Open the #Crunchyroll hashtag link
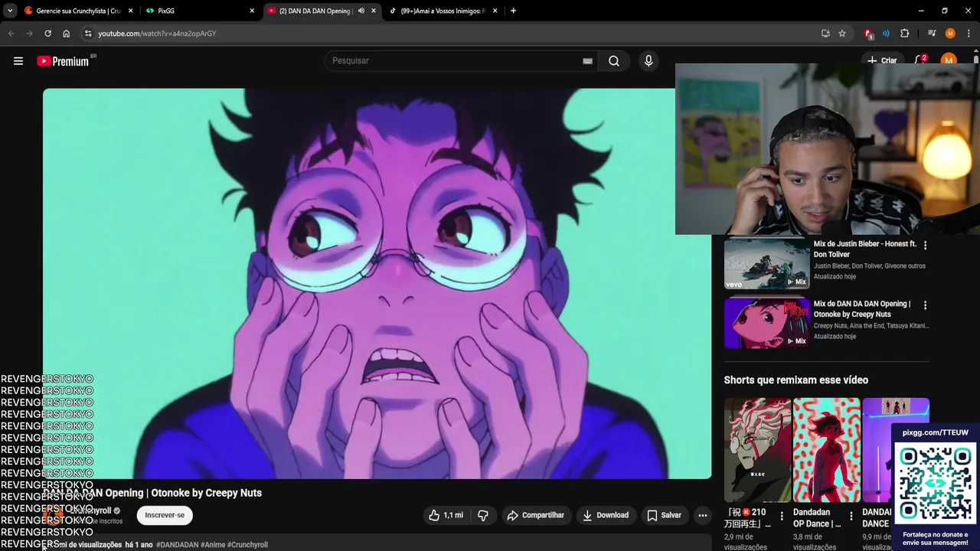Viewport: 980px width, 551px height. (x=247, y=545)
